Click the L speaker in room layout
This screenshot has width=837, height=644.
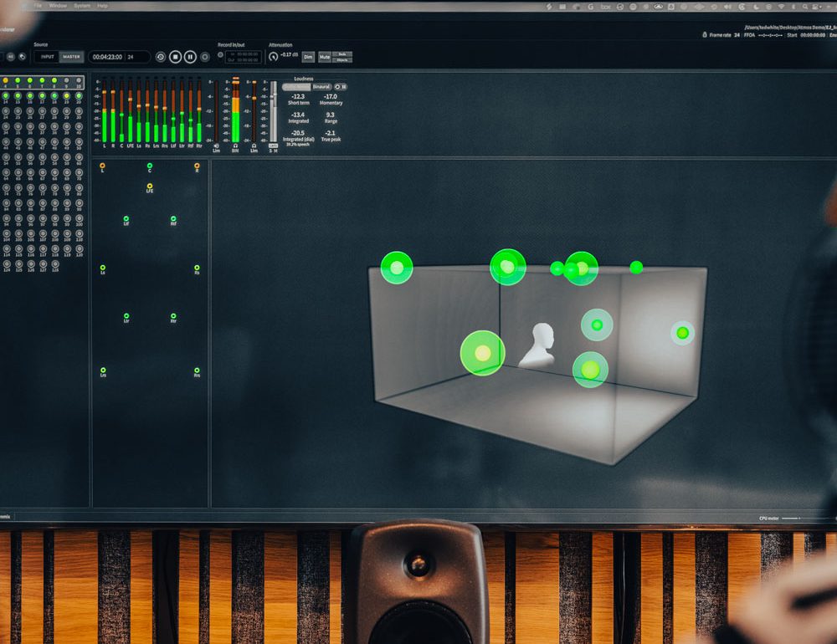click(x=102, y=166)
